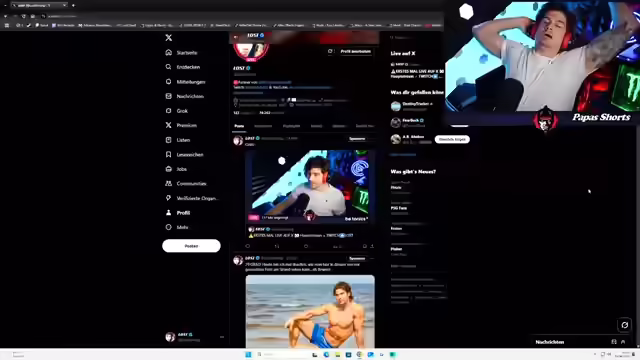The width and height of the screenshot is (640, 360).
Task: Click the profile picture with LIVE badge
Action: tap(251, 51)
